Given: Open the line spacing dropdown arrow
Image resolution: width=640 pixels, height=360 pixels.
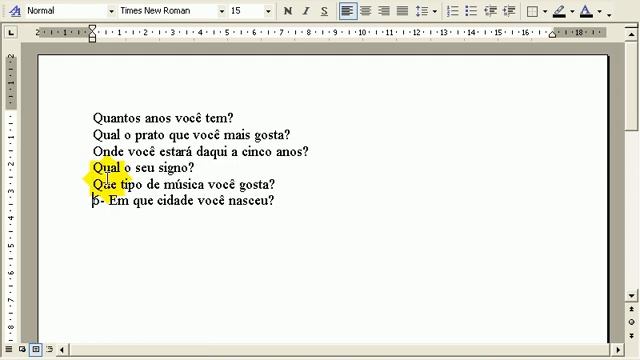Looking at the screenshot, I should coord(435,11).
